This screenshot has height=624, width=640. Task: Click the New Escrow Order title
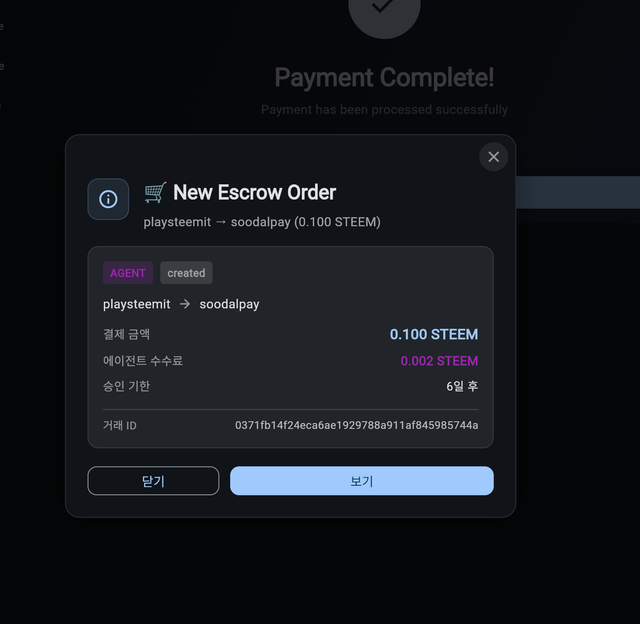tap(254, 192)
